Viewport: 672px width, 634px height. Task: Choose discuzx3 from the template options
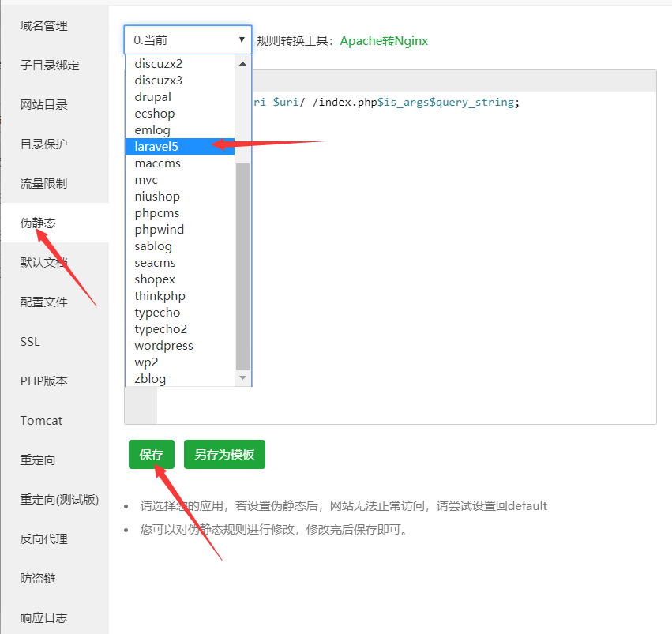coord(158,80)
